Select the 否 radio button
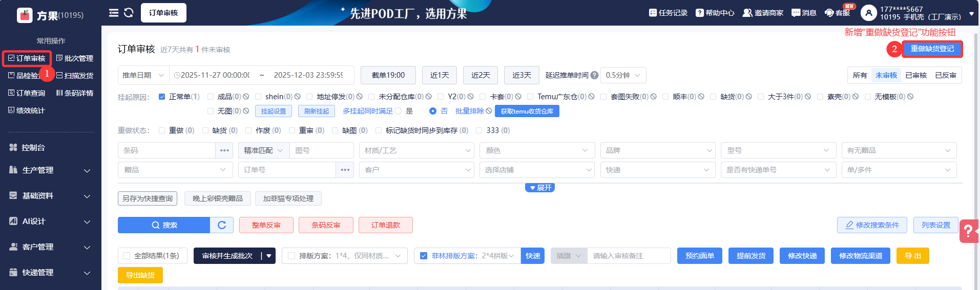The width and height of the screenshot is (980, 290). point(433,111)
